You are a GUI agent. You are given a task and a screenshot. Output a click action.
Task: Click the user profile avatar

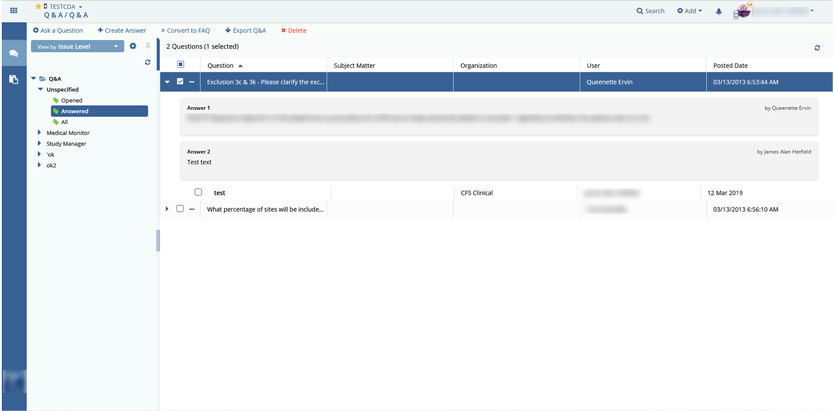tap(742, 11)
